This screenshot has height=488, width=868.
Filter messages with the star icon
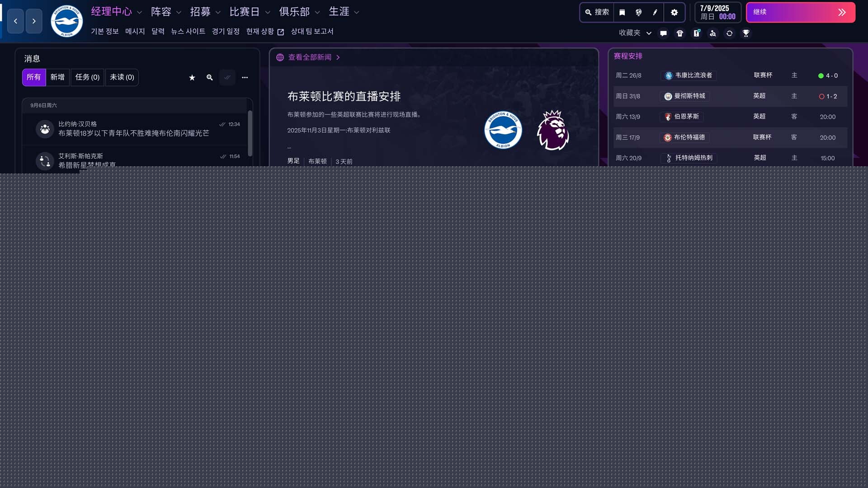pos(192,78)
